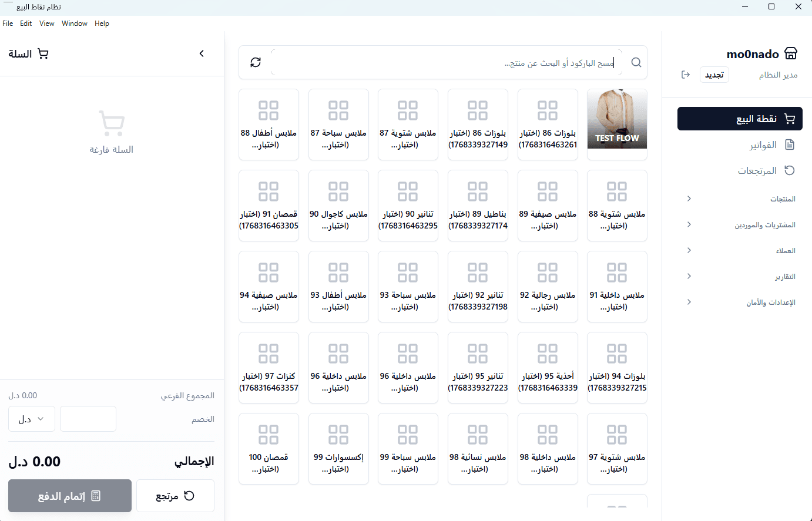Collapse the cart panel with arrow
The image size is (812, 521).
point(202,53)
